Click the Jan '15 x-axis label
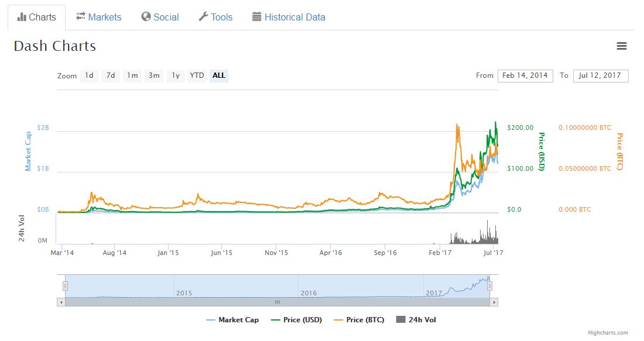The width and height of the screenshot is (644, 341). pyautogui.click(x=168, y=253)
